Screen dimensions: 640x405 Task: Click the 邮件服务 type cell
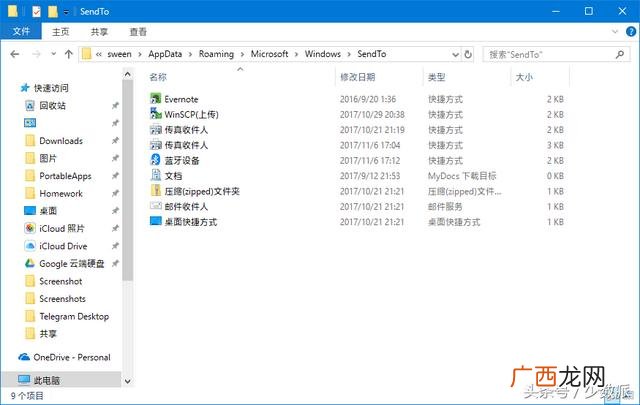tap(445, 207)
